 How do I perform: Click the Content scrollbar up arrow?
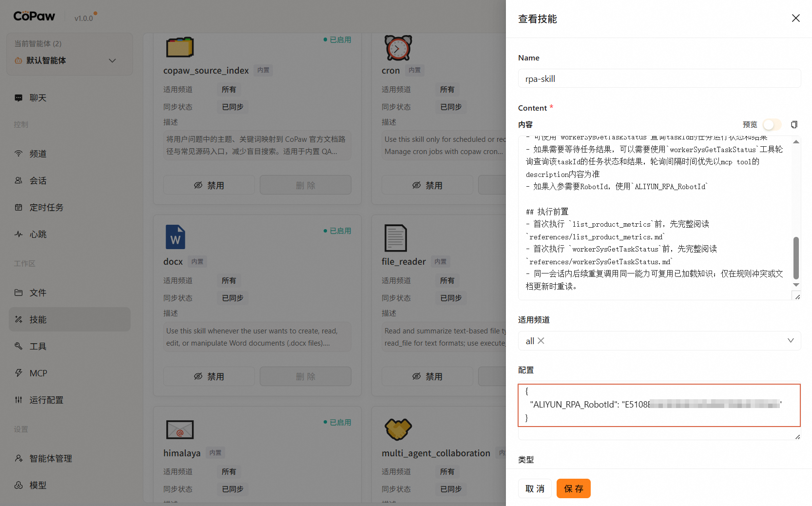pos(796,141)
